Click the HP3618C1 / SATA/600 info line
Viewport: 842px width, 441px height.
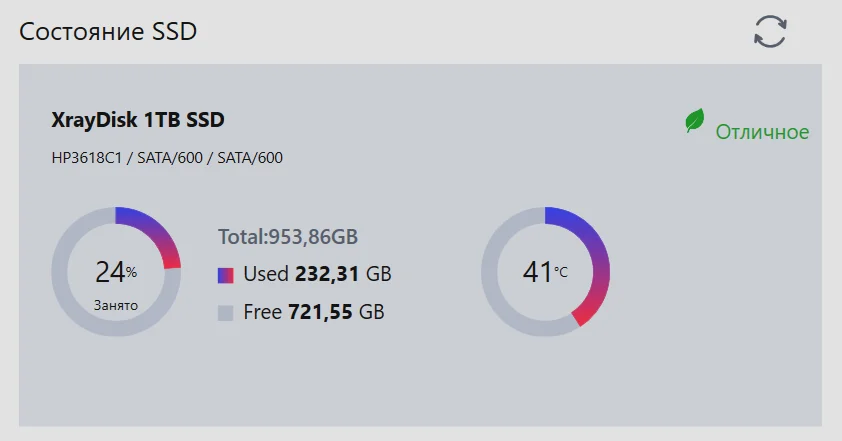(x=167, y=157)
